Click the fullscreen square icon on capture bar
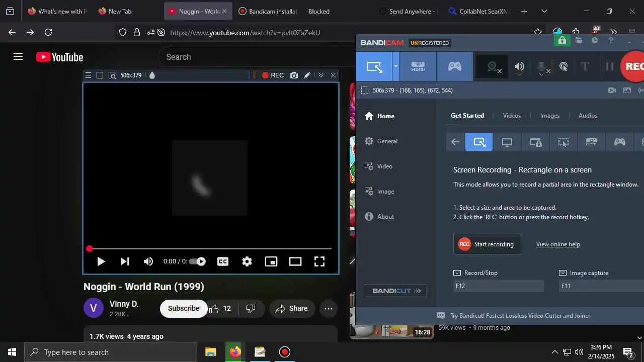644x362 pixels. click(100, 75)
